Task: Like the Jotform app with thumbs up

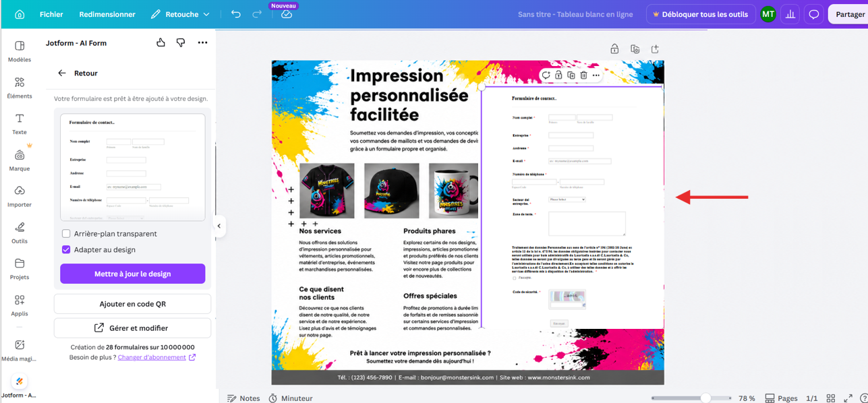Action: 161,42
